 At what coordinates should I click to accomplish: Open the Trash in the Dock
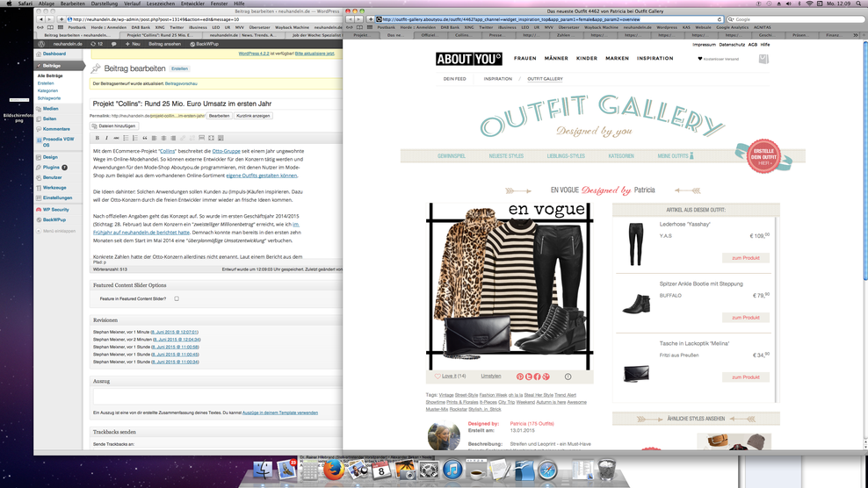coord(607,470)
